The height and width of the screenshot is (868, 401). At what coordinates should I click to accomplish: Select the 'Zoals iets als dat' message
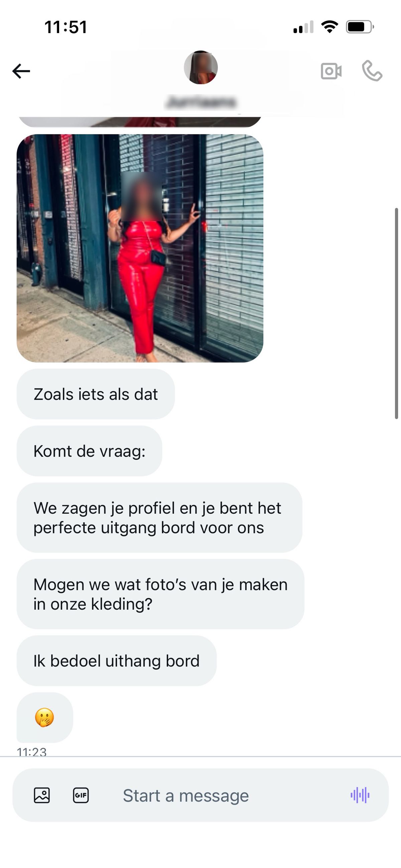tap(96, 394)
